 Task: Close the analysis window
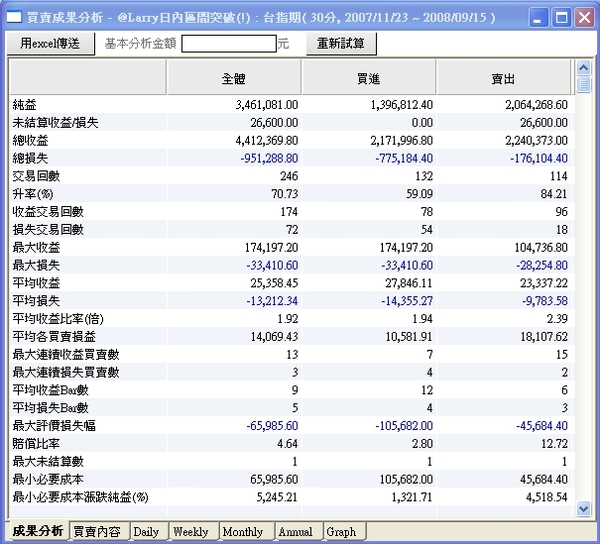click(x=585, y=18)
